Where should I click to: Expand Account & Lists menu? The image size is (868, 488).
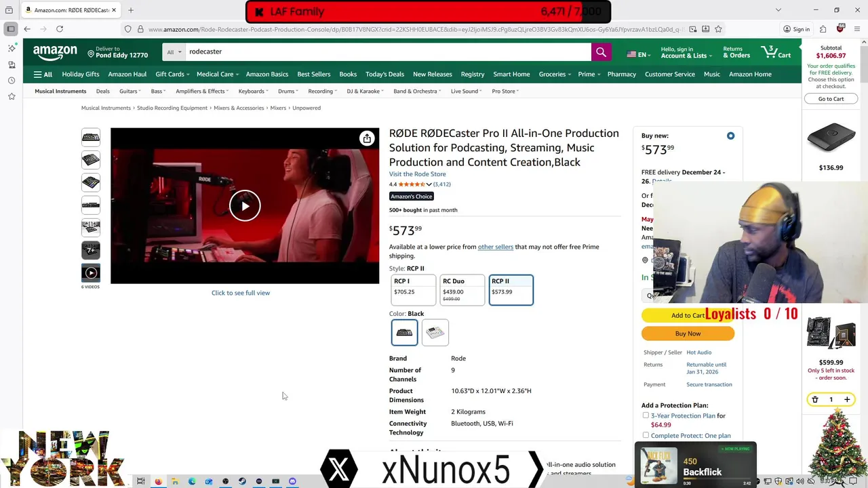click(x=686, y=52)
